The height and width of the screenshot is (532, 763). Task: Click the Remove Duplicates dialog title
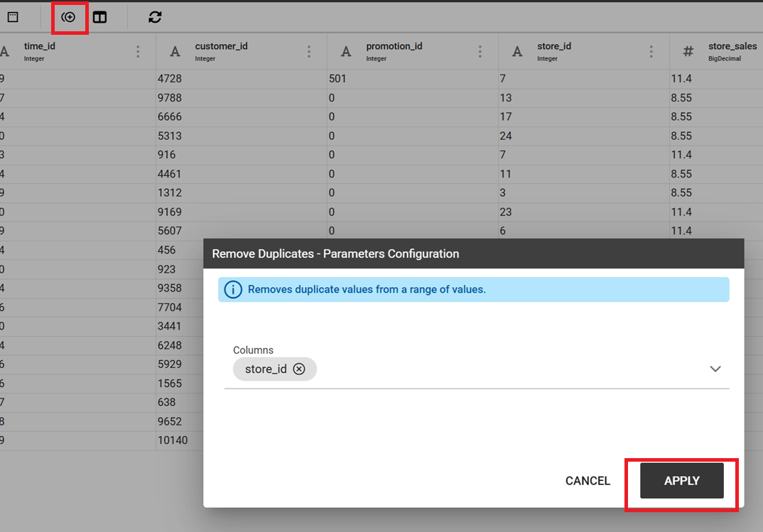335,254
